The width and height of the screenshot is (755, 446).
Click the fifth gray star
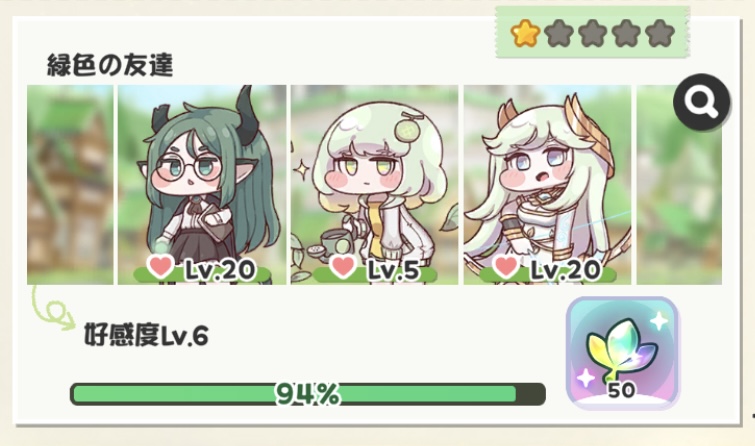pos(660,33)
